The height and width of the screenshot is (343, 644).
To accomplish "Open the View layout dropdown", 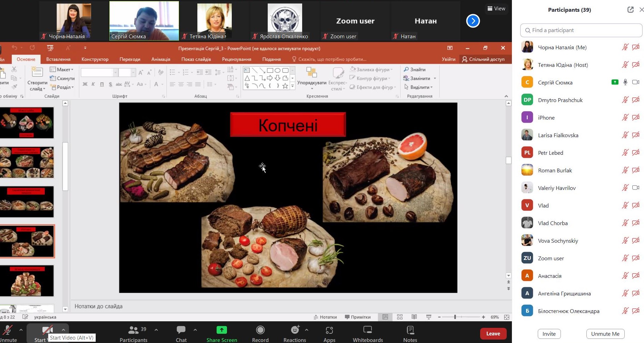I will (x=496, y=9).
